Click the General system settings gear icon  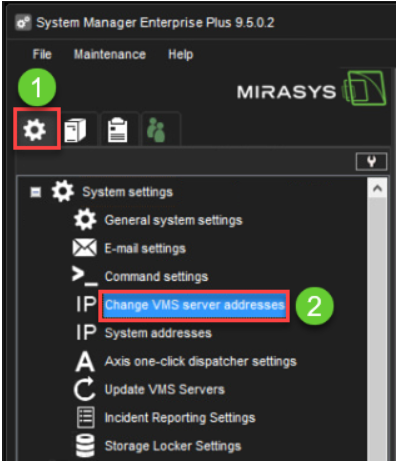pos(85,220)
